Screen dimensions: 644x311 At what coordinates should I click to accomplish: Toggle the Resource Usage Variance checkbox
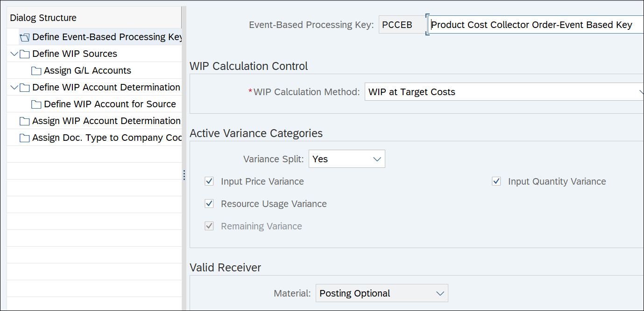click(x=209, y=204)
